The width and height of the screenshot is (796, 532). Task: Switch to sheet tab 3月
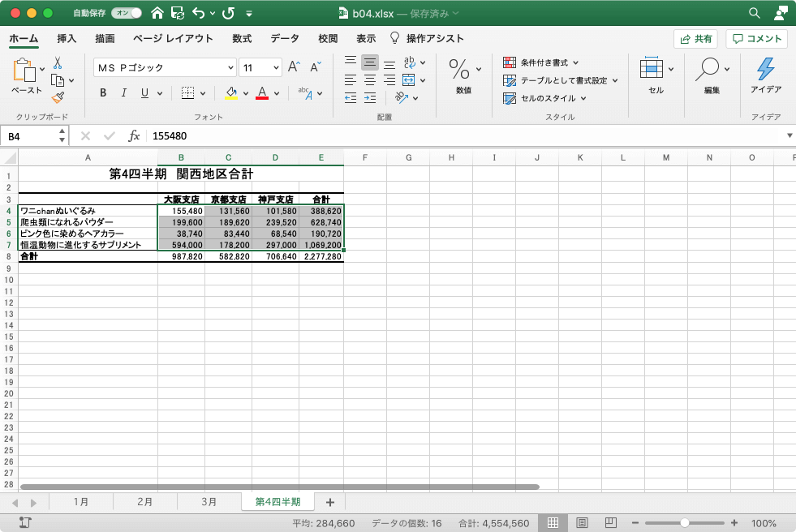pos(209,501)
